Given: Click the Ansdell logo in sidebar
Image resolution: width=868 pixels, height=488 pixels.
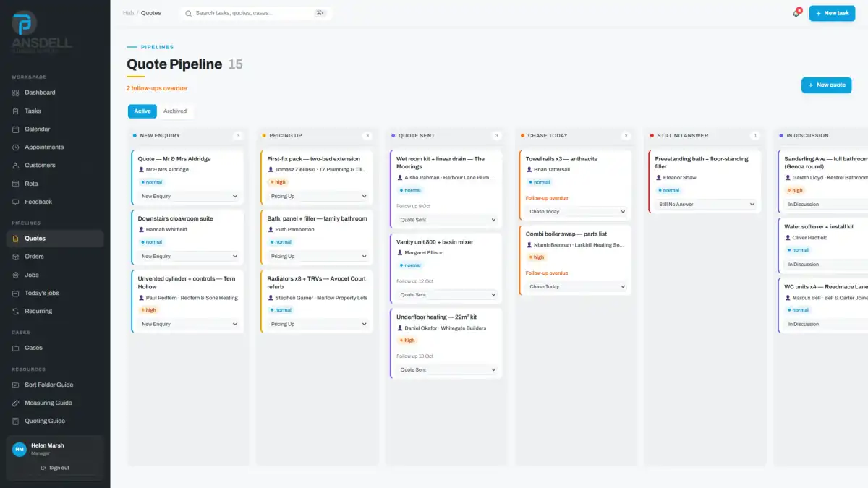Looking at the screenshot, I should [x=42, y=33].
